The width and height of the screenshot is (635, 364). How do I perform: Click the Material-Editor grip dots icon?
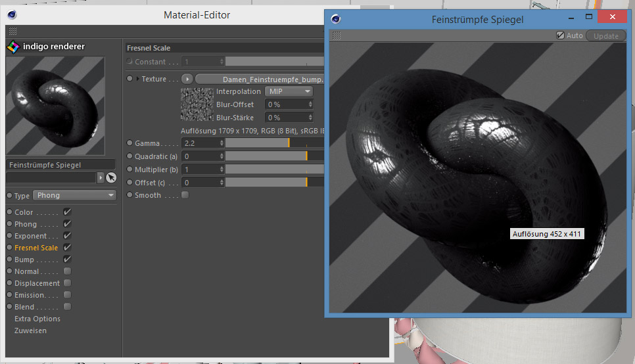13,31
